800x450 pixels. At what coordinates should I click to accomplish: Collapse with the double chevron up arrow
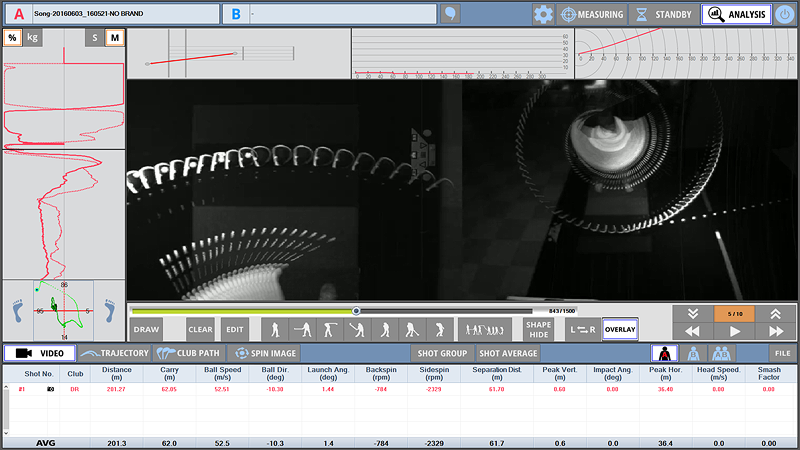tap(776, 313)
